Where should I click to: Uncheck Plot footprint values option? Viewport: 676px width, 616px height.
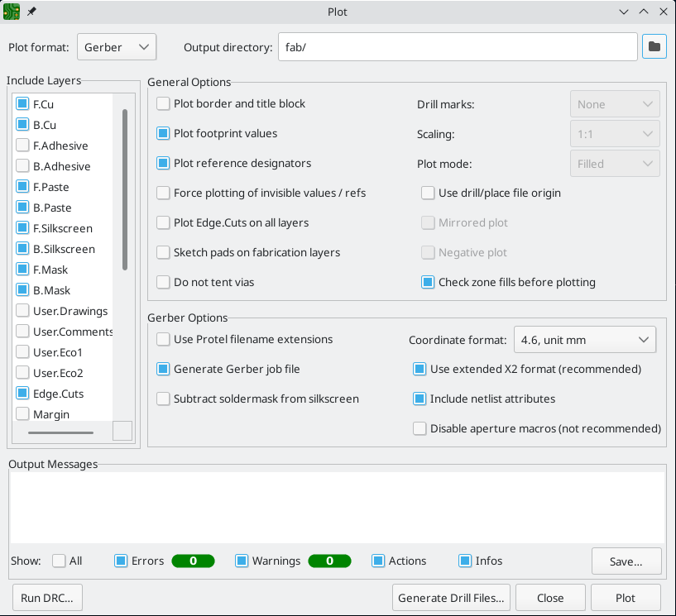coord(164,134)
